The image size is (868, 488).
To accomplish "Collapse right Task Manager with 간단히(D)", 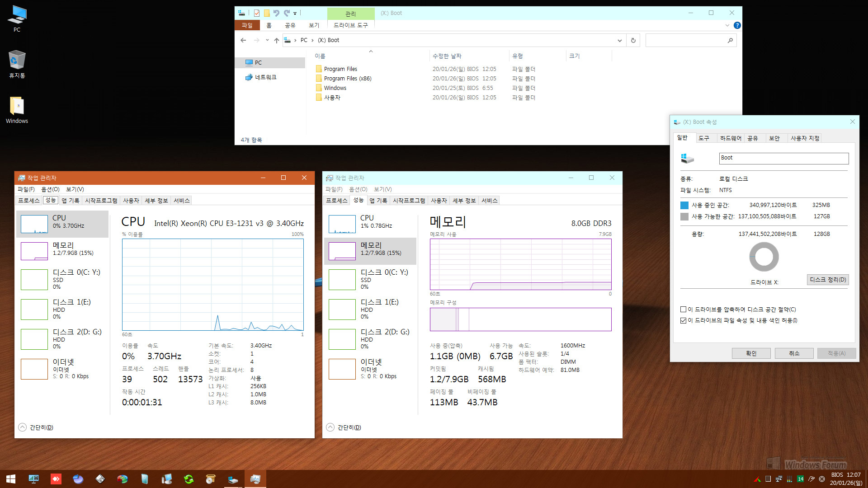I will (x=344, y=427).
